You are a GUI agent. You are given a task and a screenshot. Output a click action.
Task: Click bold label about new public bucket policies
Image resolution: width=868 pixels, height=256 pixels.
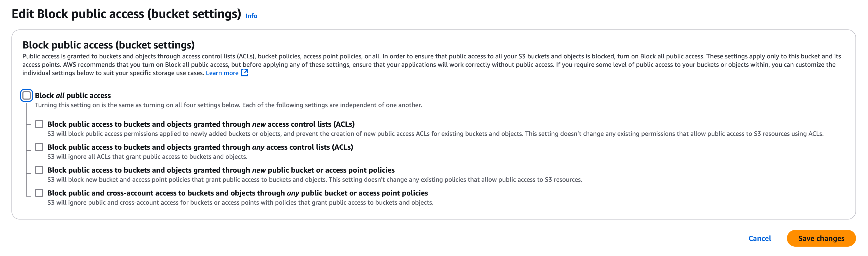221,170
